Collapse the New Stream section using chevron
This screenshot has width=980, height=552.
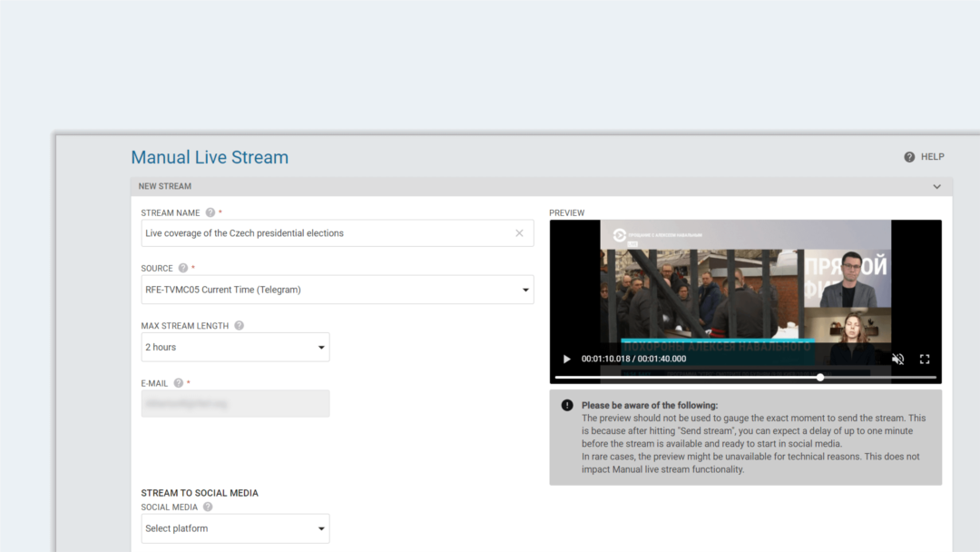(x=936, y=187)
